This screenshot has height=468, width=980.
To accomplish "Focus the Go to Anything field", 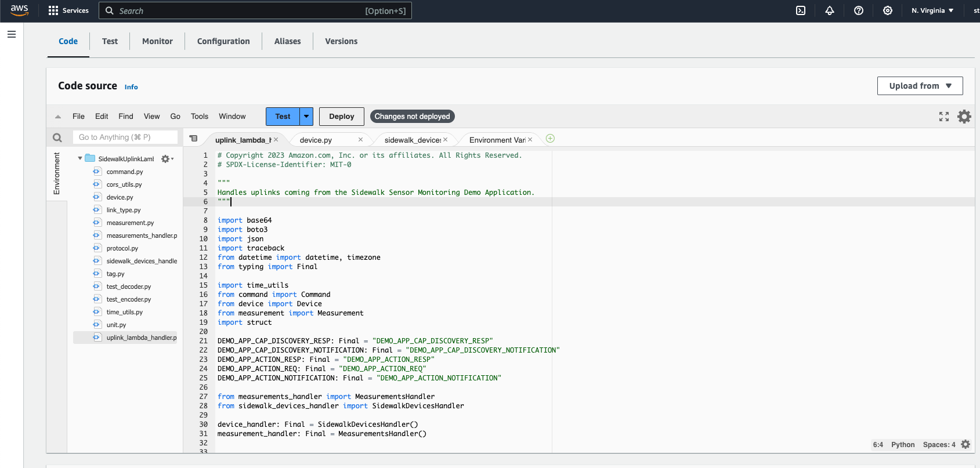I will (125, 137).
